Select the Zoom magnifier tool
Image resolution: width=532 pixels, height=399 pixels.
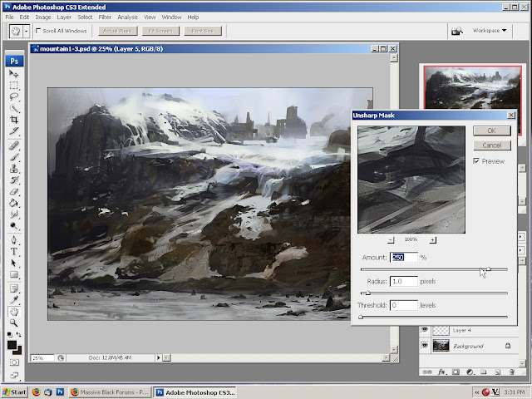(x=14, y=323)
